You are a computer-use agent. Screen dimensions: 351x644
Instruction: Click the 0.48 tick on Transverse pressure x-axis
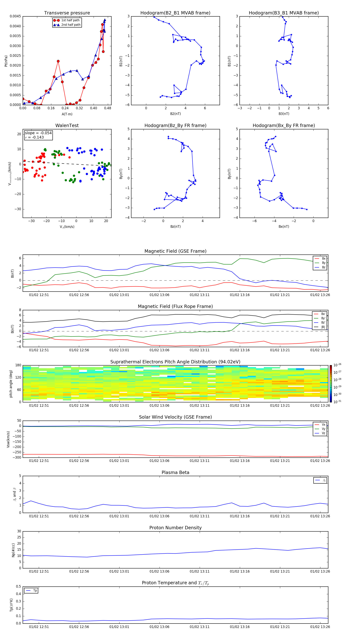point(108,108)
